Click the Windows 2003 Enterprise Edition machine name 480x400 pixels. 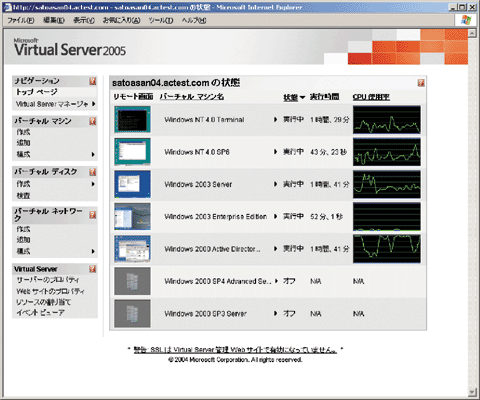tap(216, 217)
